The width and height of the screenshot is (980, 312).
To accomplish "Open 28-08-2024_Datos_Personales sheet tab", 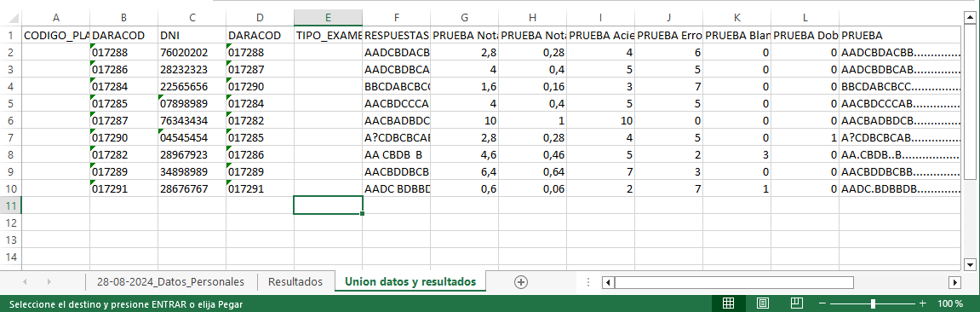I will 170,282.
